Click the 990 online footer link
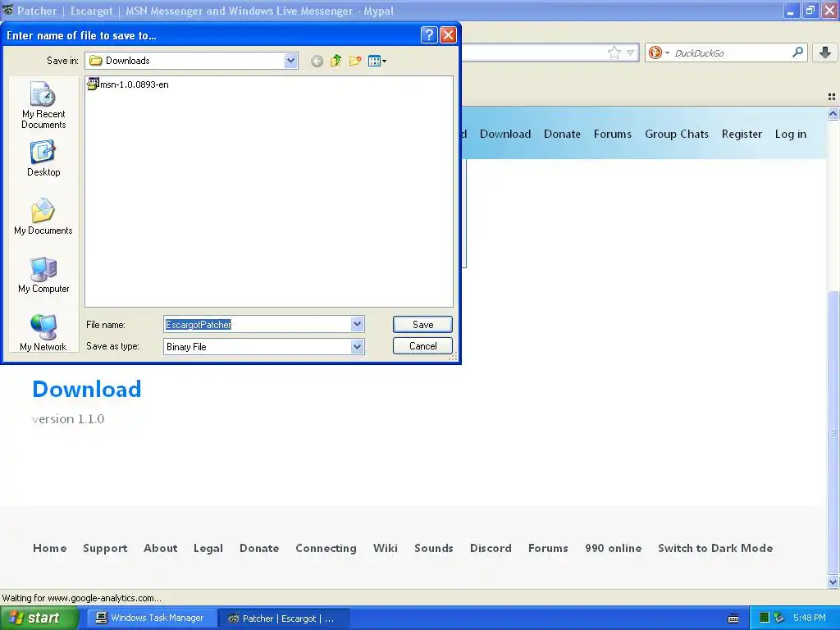Viewport: 840px width, 630px height. [613, 548]
